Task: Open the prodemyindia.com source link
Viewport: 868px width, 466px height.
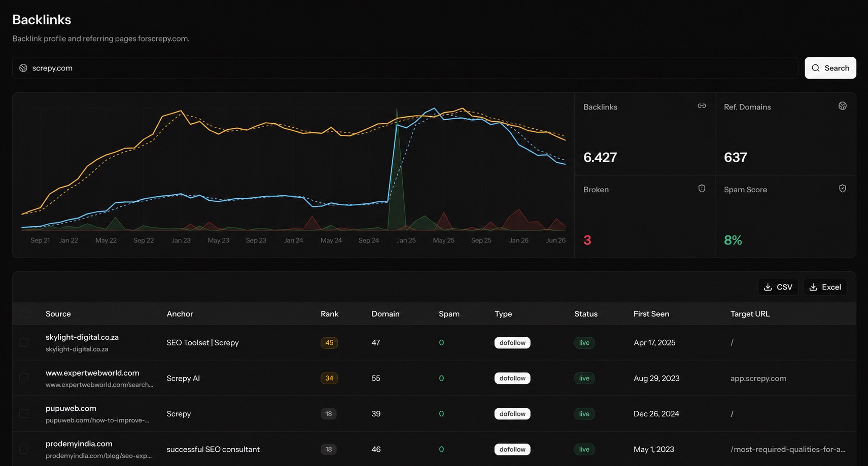Action: click(79, 444)
